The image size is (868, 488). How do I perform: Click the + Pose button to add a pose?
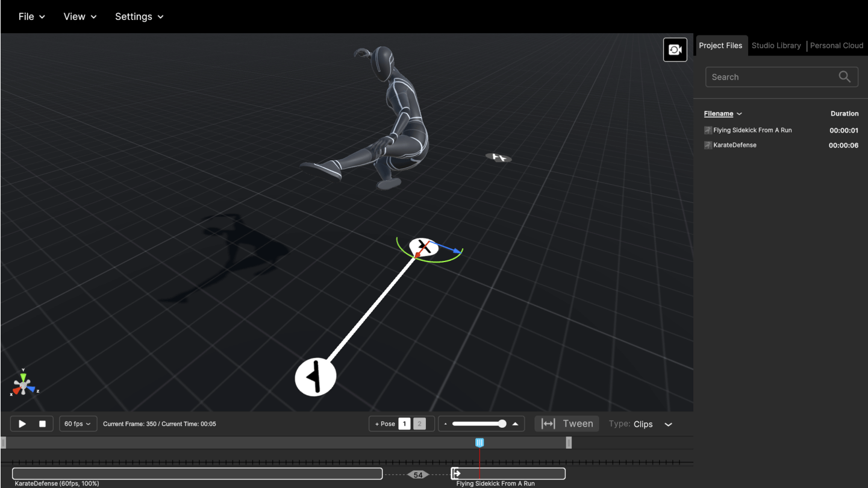click(384, 424)
